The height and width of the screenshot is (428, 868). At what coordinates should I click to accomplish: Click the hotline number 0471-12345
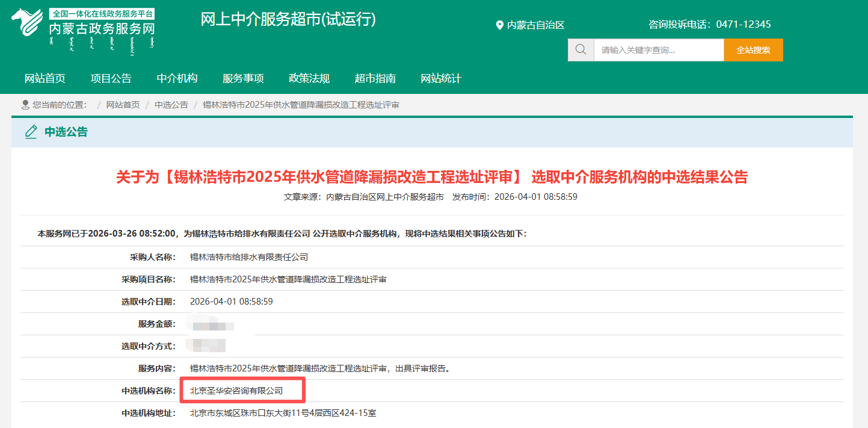(743, 25)
